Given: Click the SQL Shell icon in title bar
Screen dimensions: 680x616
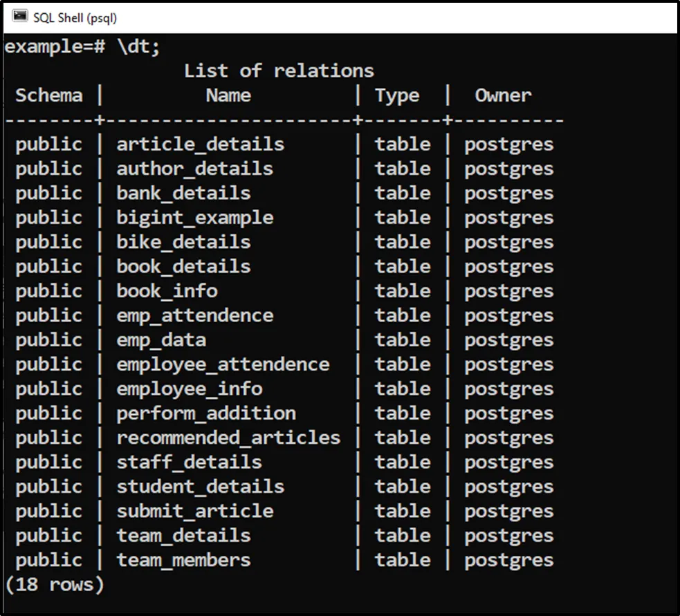Looking at the screenshot, I should click(20, 17).
